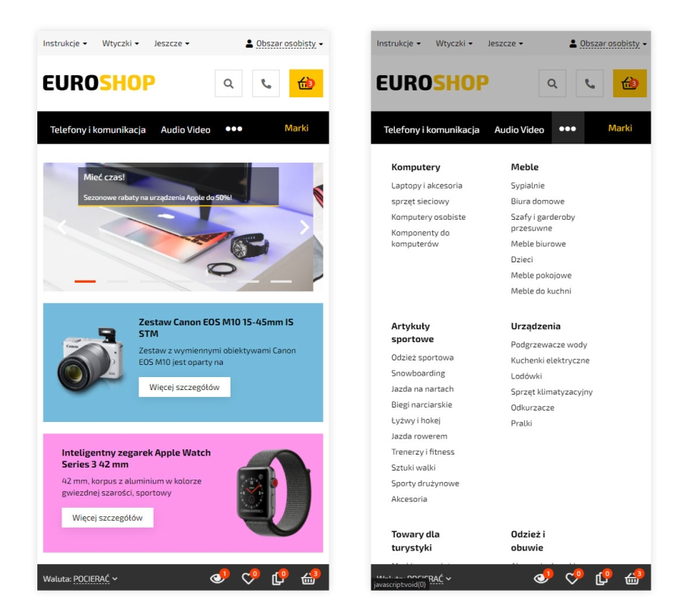This screenshot has width=700, height=612.
Task: Open the Laptopy i akcesoria link
Action: click(x=425, y=185)
